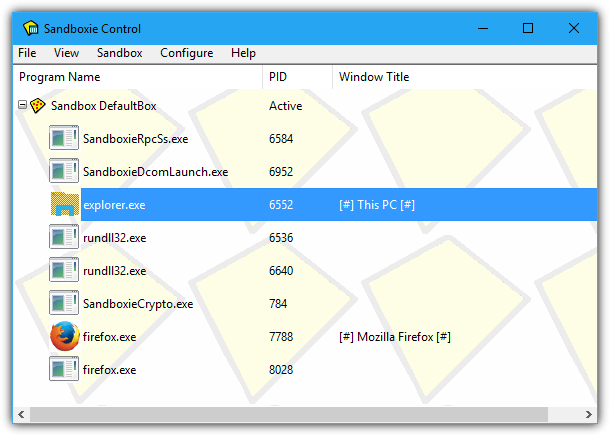Click the horizontal scrollbar left arrow
The image size is (610, 435).
click(x=21, y=415)
